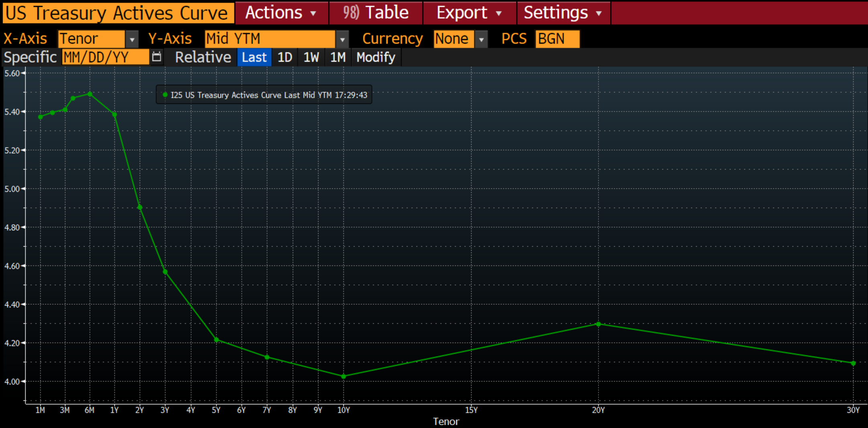Viewport: 868px width, 428px height.
Task: Click the 7Y tenor data point
Action: [x=267, y=357]
